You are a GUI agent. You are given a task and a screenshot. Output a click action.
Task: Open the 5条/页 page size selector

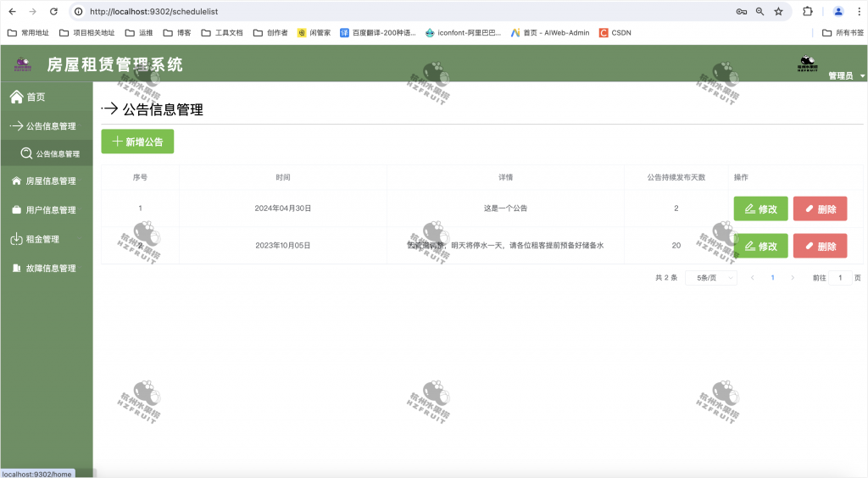click(711, 278)
